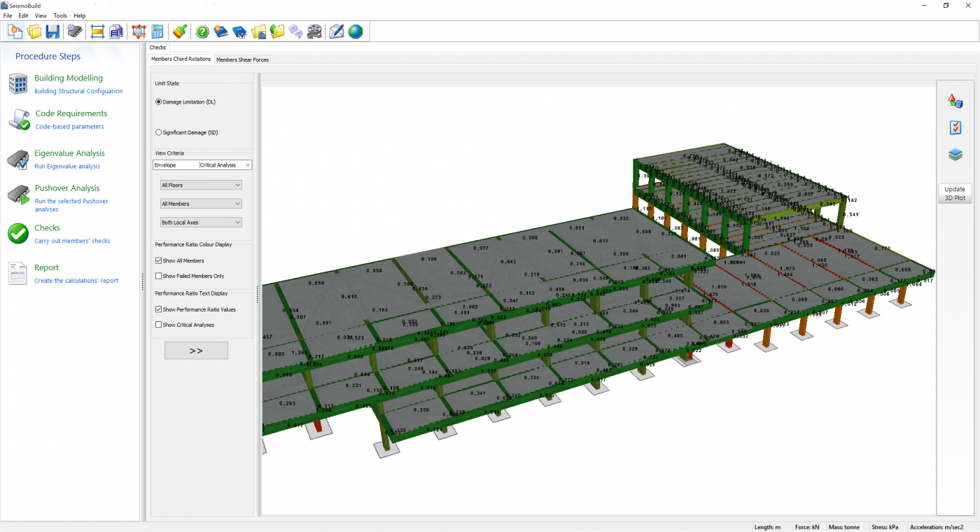
Task: Open help with the green question mark
Action: coord(202,31)
